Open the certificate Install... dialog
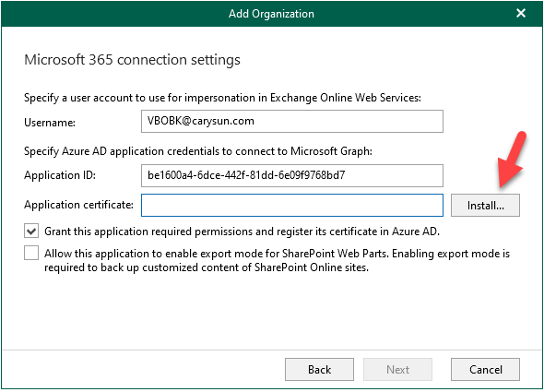Image resolution: width=544 pixels, height=392 pixels. [x=485, y=206]
